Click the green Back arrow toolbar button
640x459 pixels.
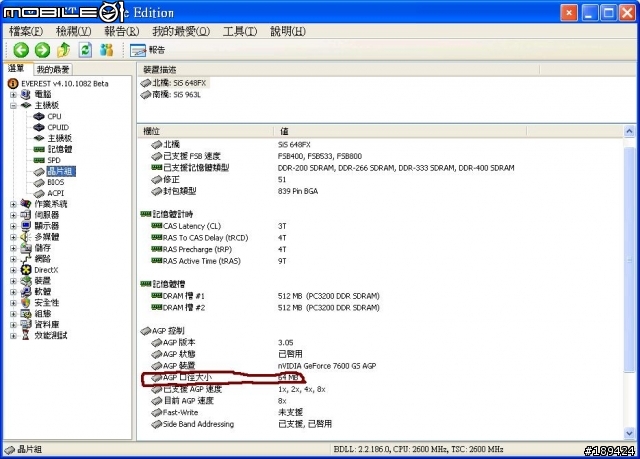pyautogui.click(x=21, y=50)
